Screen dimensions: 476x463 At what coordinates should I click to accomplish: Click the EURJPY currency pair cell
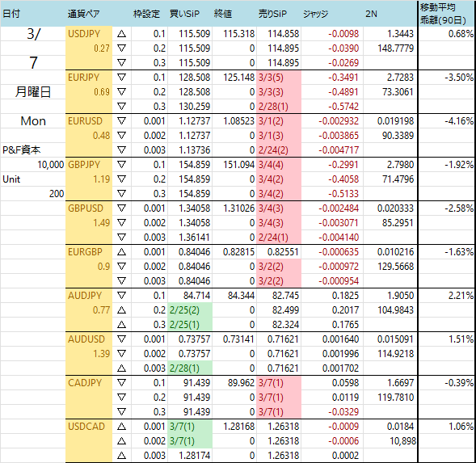click(89, 78)
